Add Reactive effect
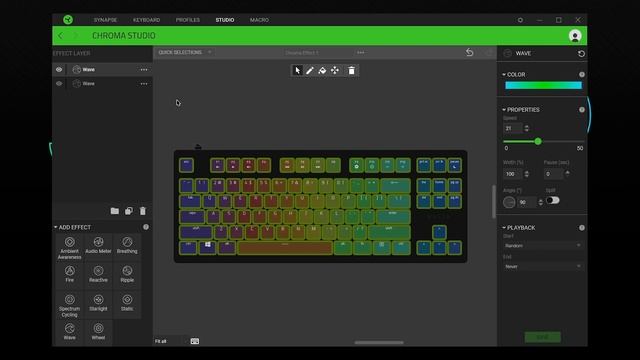 point(98,274)
